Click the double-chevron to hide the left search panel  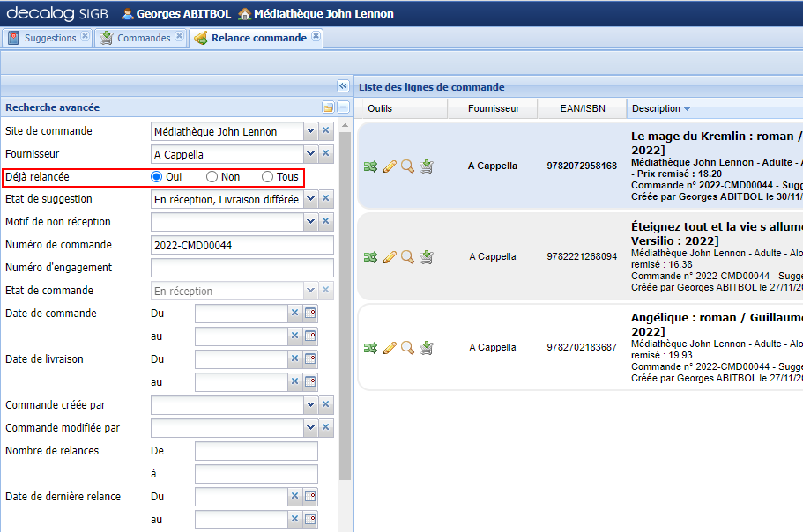click(x=343, y=86)
